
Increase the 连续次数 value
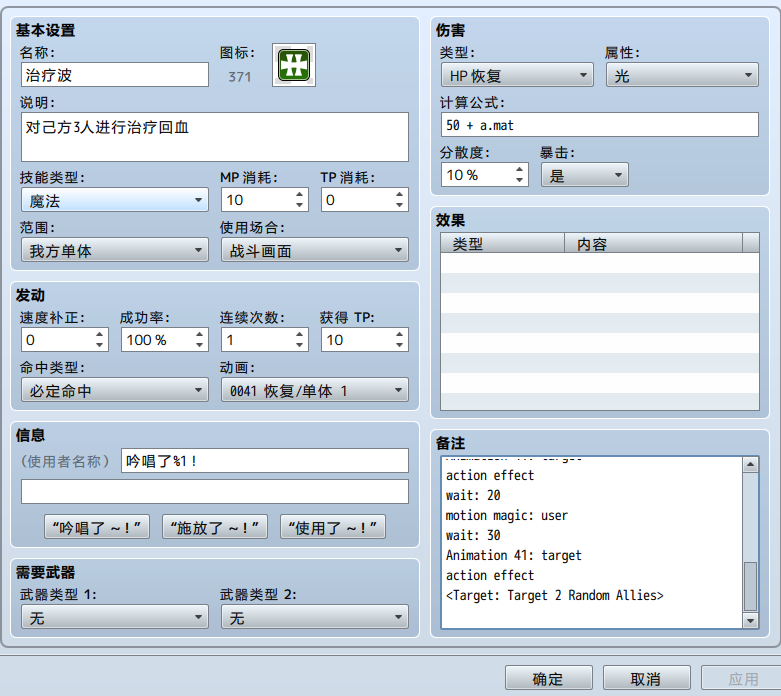(299, 334)
